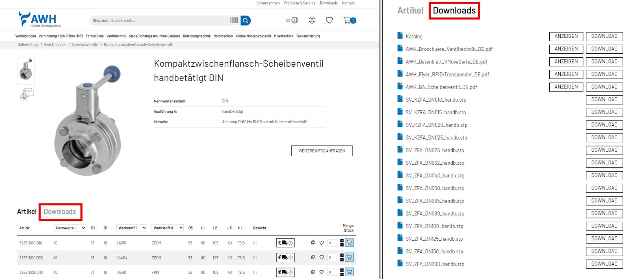The image size is (644, 279).
Task: Expand the Nennweite I dropdown
Action: 70,228
